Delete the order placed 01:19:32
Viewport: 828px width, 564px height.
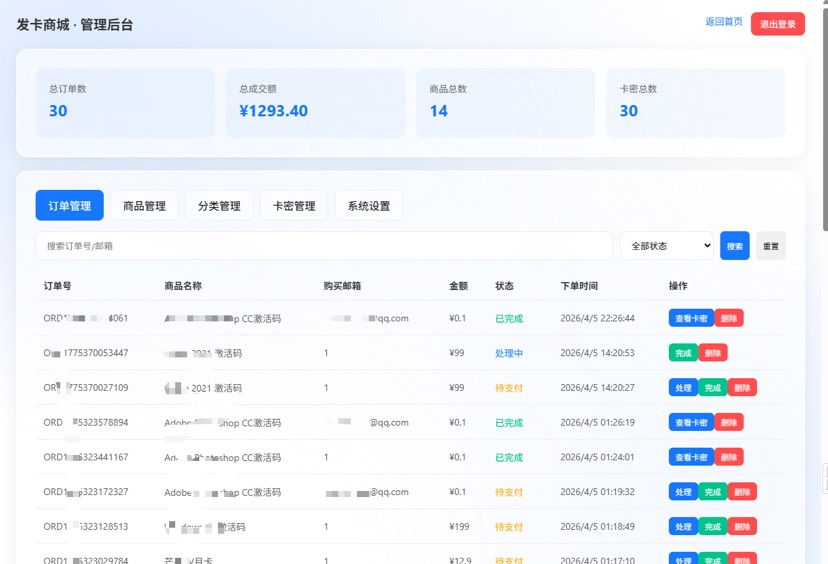point(742,492)
